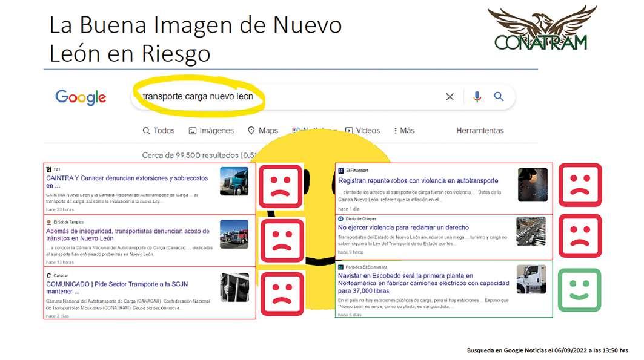Open Herramientas search tools
644x360 pixels.
coord(480,131)
